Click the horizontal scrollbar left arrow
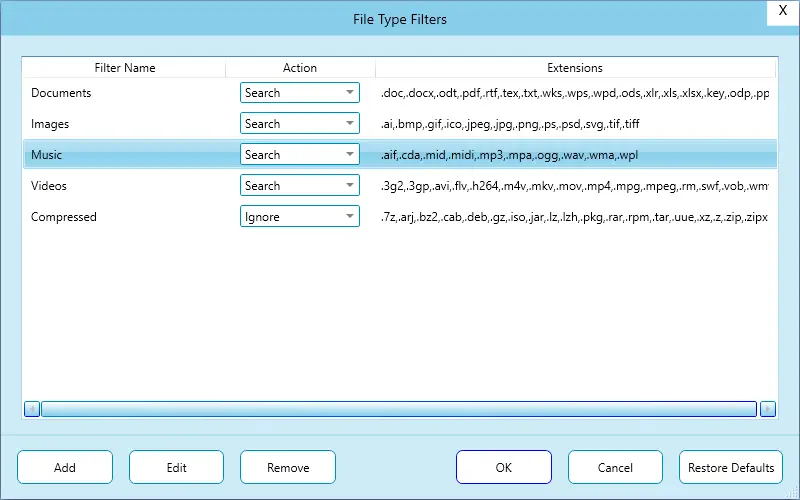Image resolution: width=800 pixels, height=500 pixels. point(32,409)
